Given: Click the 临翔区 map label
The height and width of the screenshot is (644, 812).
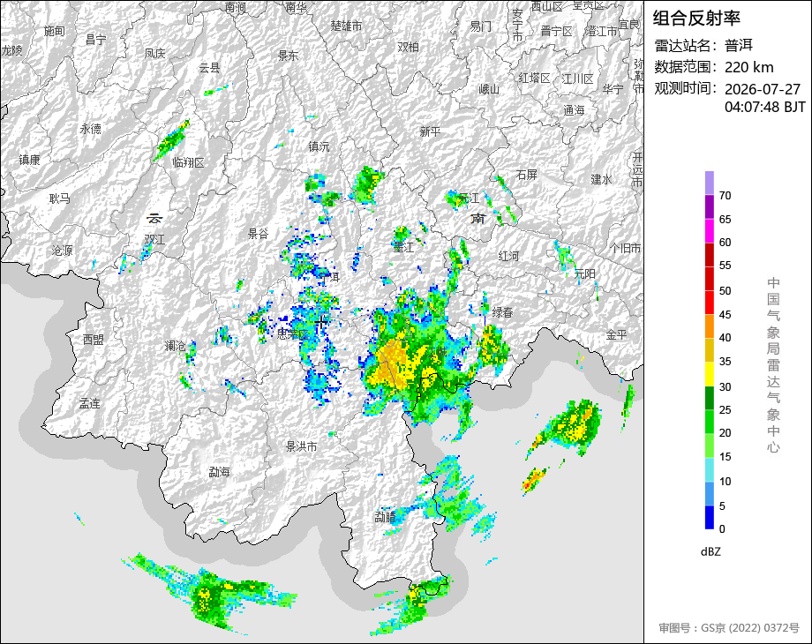Looking at the screenshot, I should coord(189,162).
